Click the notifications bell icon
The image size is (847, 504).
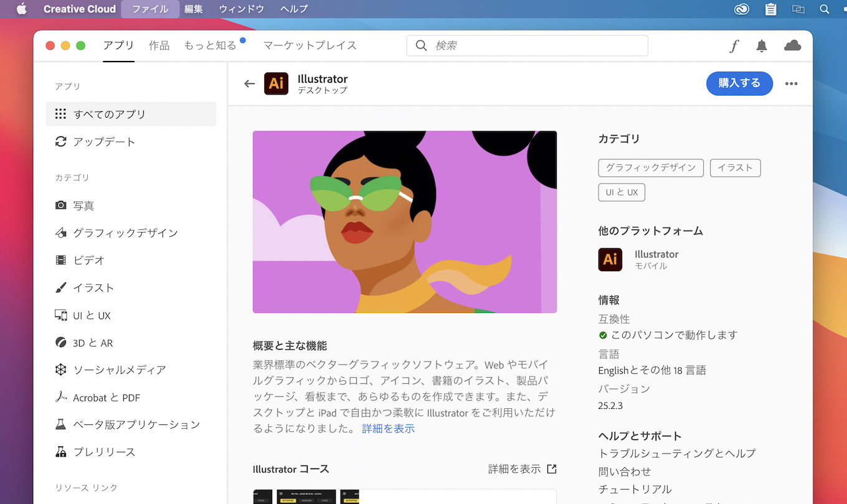761,45
